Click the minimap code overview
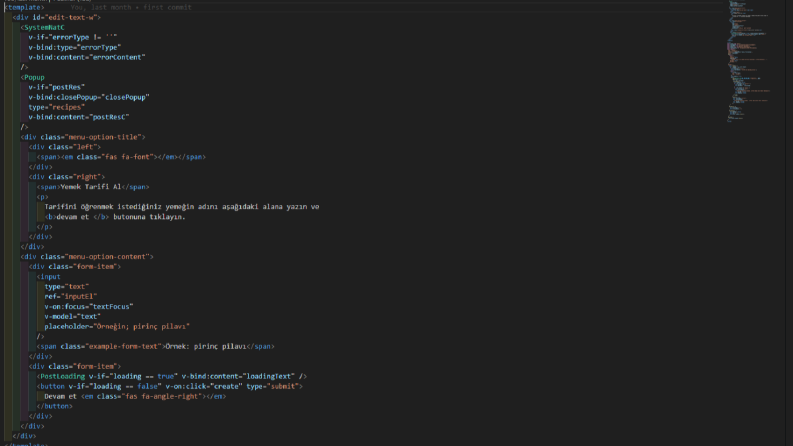793x446 pixels. pyautogui.click(x=750, y=62)
